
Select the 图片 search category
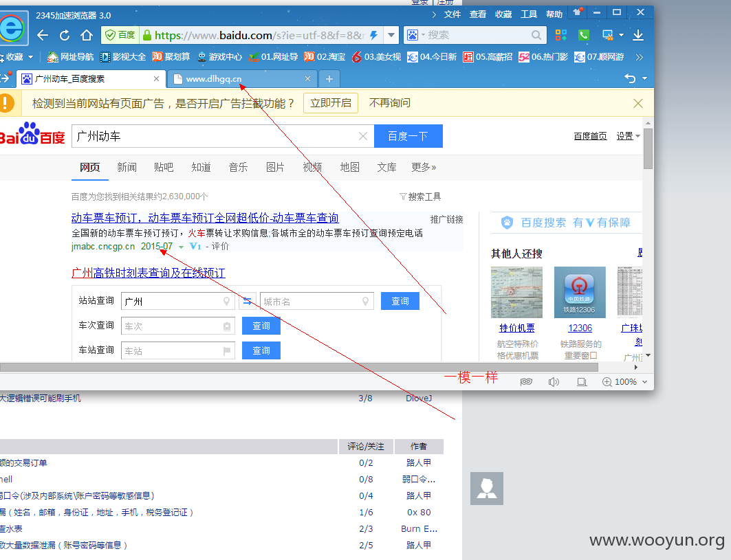[x=275, y=167]
